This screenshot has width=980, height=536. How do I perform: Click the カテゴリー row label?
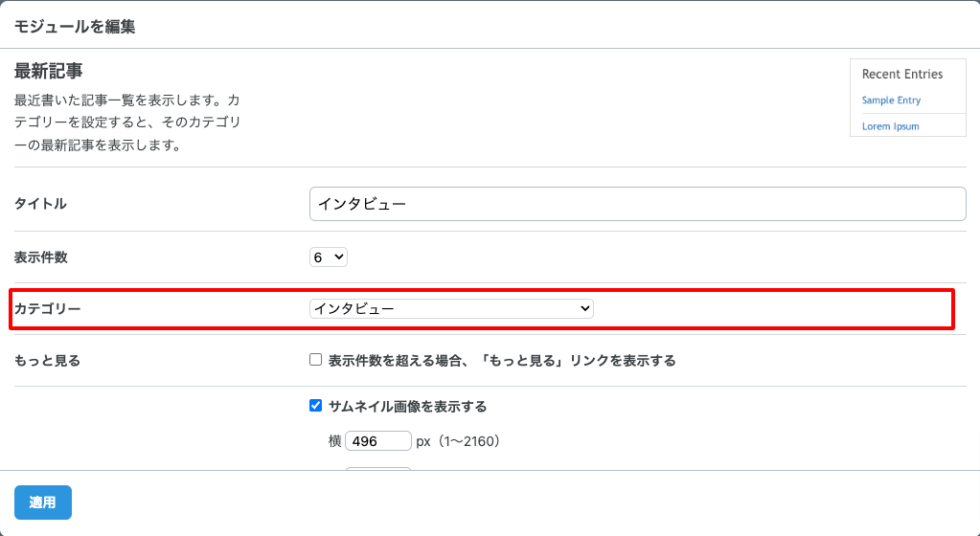[47, 308]
